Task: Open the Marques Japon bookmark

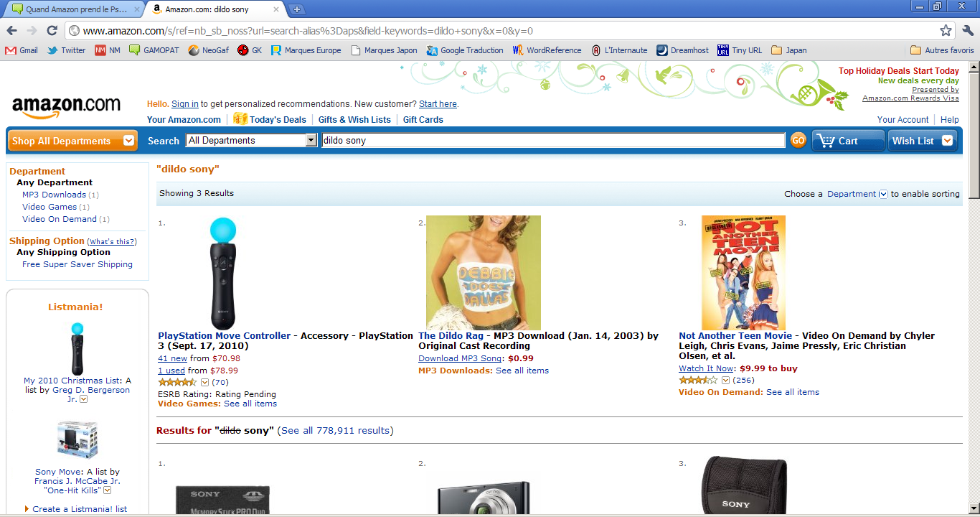Action: pos(384,50)
